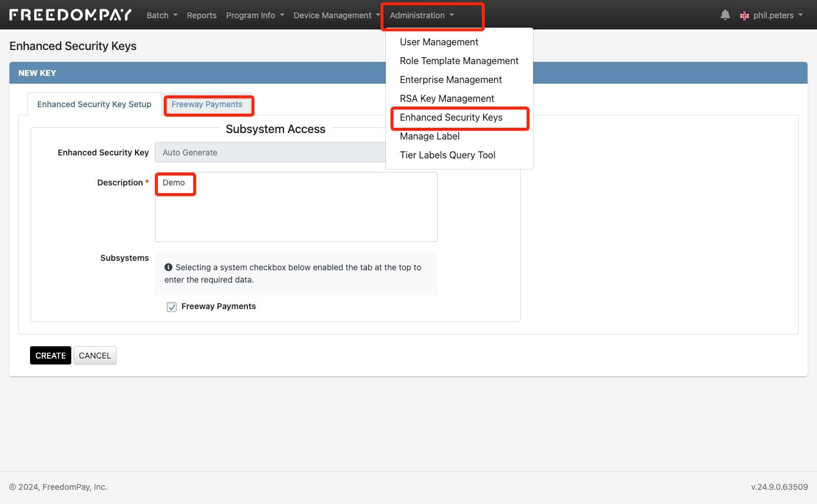Select the Enhanced Security Key Setup tab
817x504 pixels.
94,104
